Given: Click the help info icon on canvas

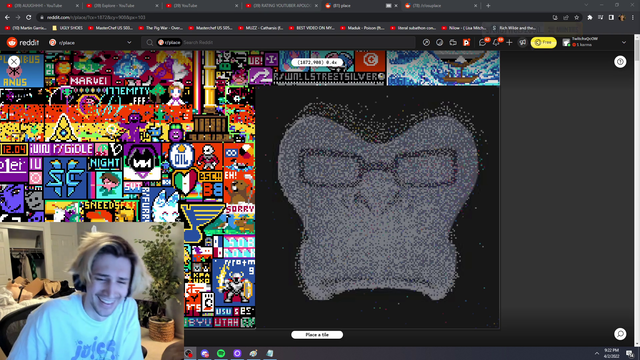Looking at the screenshot, I should click(x=620, y=62).
